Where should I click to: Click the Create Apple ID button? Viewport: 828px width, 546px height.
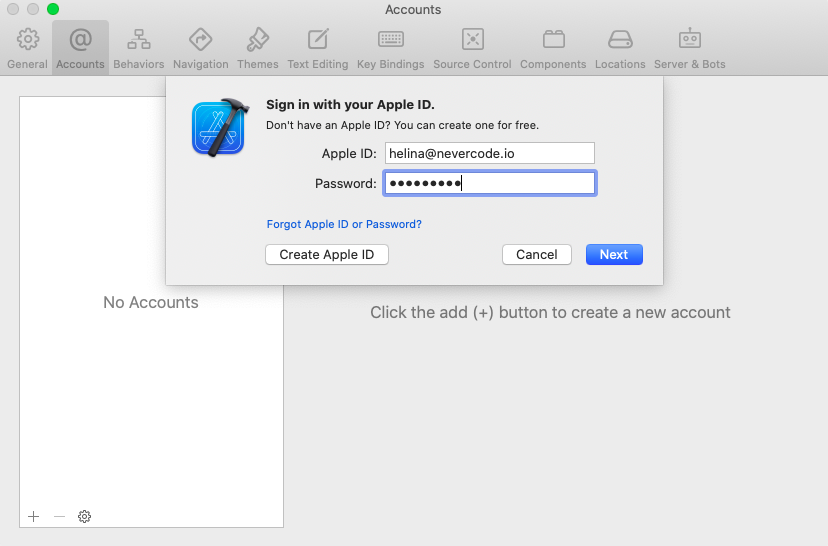point(327,255)
